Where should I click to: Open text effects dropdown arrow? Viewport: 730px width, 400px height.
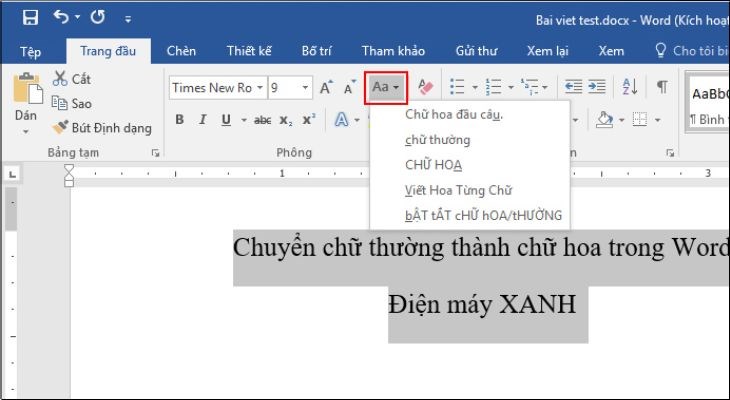357,121
